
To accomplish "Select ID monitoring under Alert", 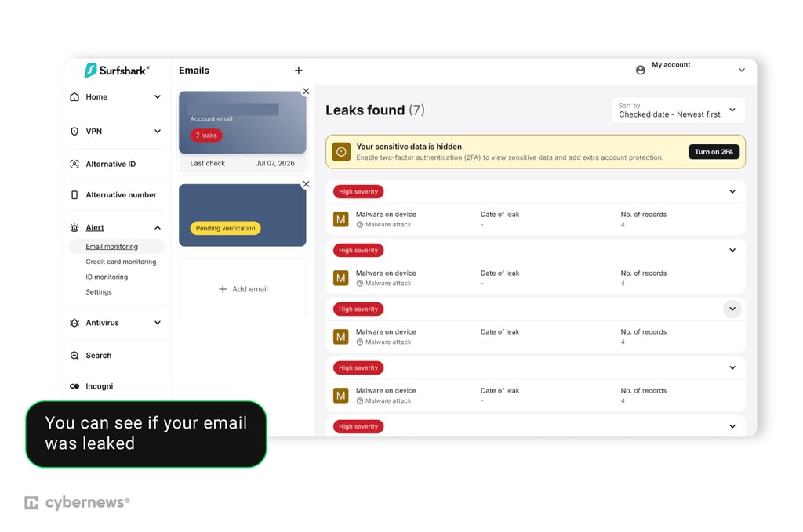I will tap(107, 277).
